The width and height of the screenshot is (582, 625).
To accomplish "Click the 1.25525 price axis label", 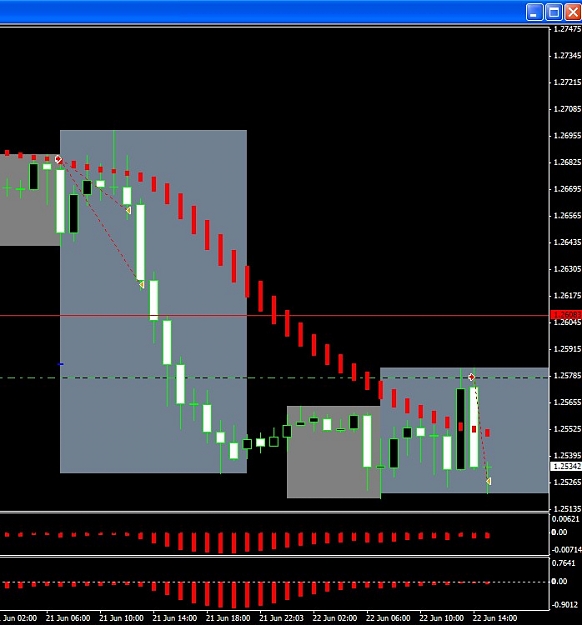I will [x=567, y=429].
